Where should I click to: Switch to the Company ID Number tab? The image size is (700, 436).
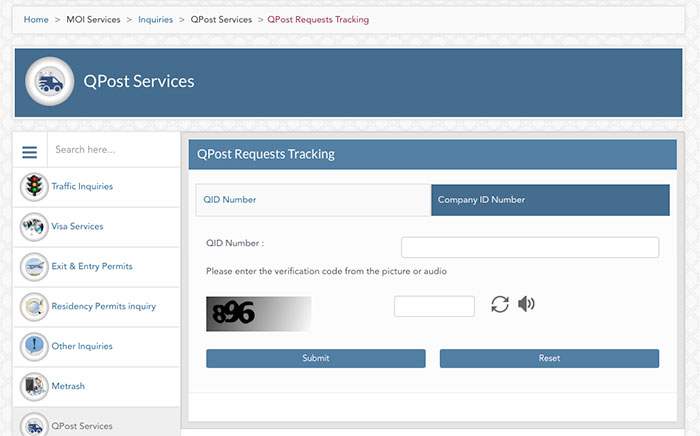coord(550,200)
